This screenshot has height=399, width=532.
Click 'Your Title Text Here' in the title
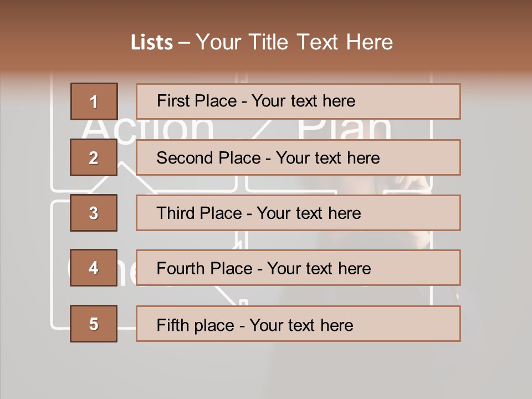click(294, 43)
